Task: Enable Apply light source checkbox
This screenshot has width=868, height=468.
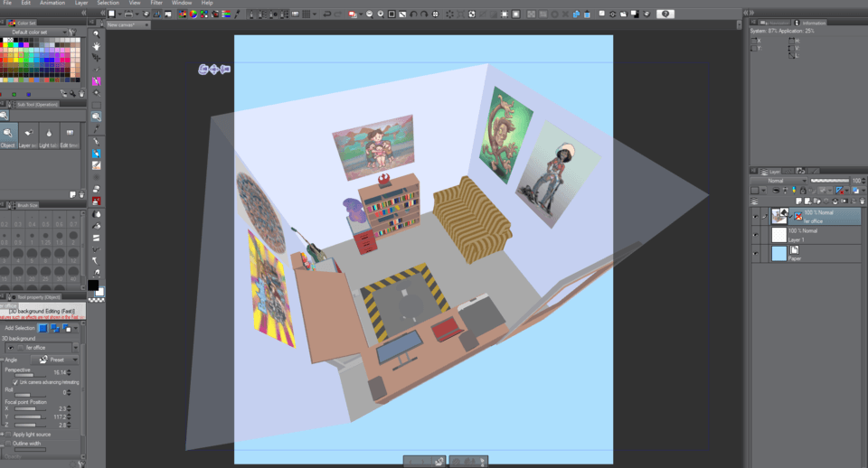Action: coord(9,435)
